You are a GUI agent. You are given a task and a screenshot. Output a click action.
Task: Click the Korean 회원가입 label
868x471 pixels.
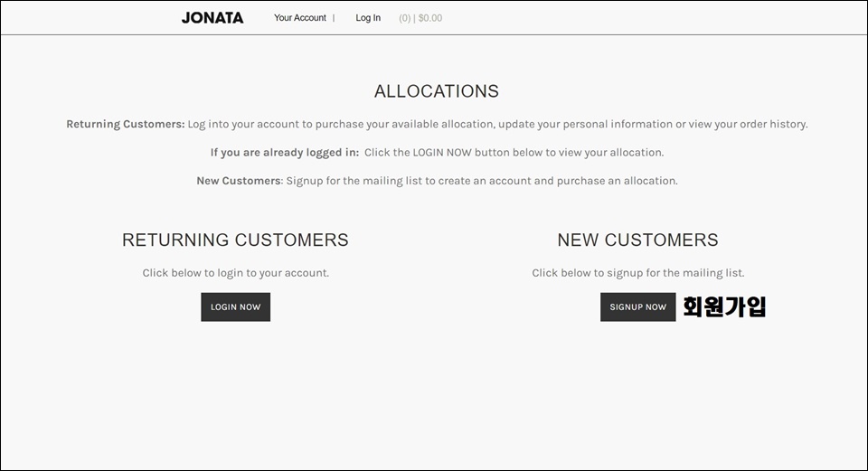724,306
